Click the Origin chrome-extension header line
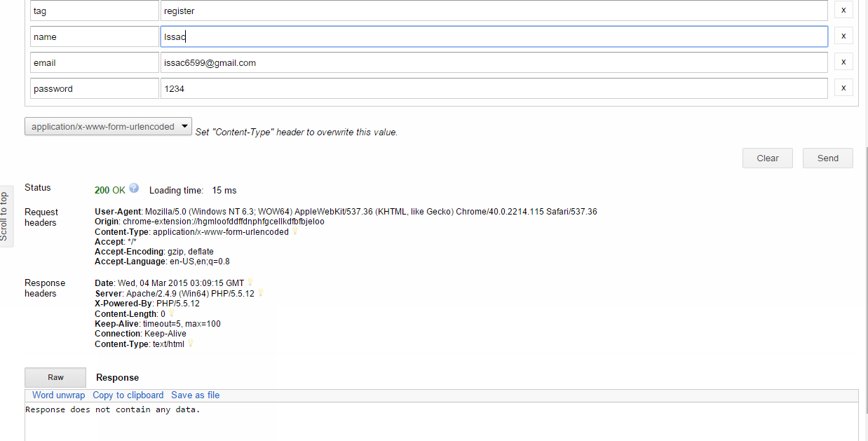The image size is (868, 441). point(210,222)
